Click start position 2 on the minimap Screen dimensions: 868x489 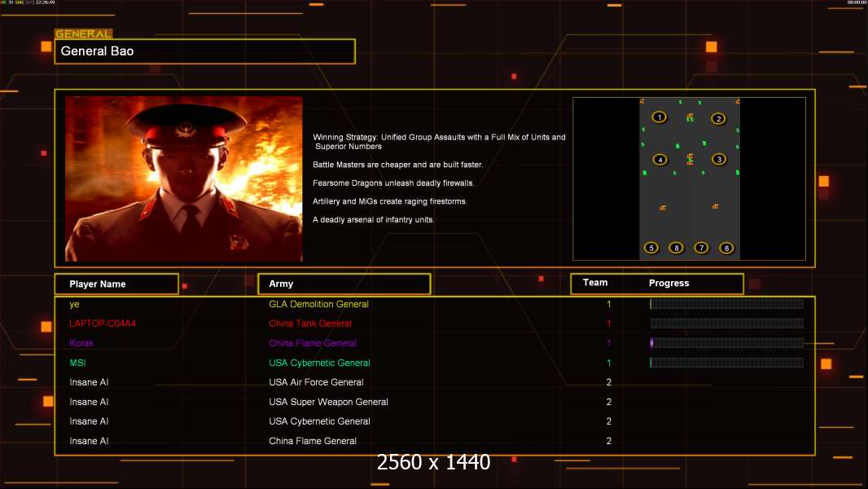718,118
